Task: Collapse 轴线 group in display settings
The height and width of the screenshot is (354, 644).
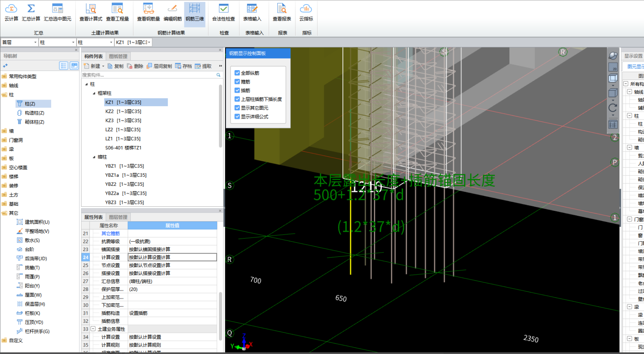Action: pos(630,92)
